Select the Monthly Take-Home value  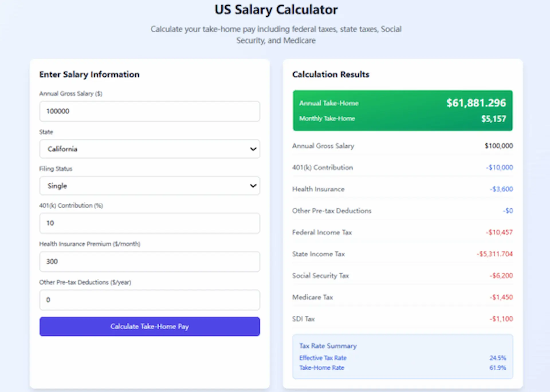pos(494,119)
